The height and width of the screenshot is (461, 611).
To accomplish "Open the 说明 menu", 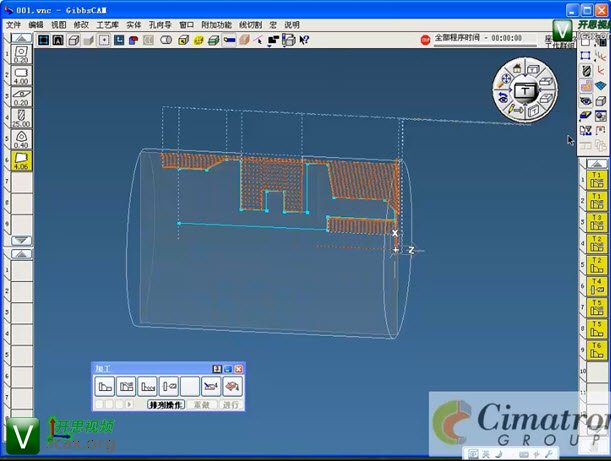I will (291, 25).
